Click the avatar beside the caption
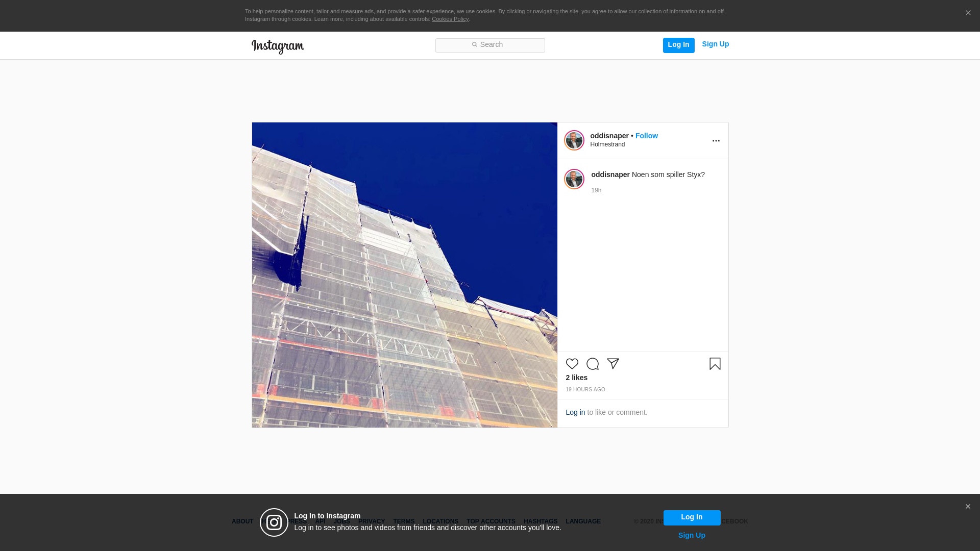This screenshot has height=551, width=980. coord(574,179)
